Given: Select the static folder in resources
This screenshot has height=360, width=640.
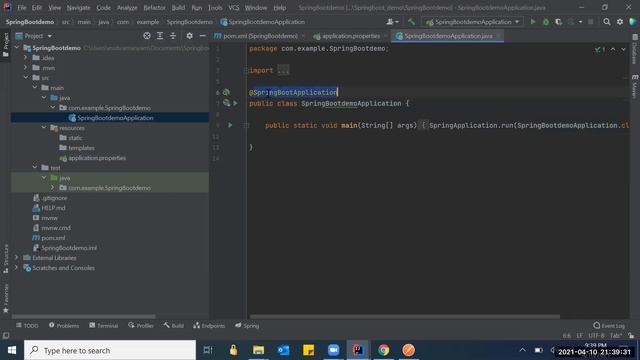Looking at the screenshot, I should point(71,138).
